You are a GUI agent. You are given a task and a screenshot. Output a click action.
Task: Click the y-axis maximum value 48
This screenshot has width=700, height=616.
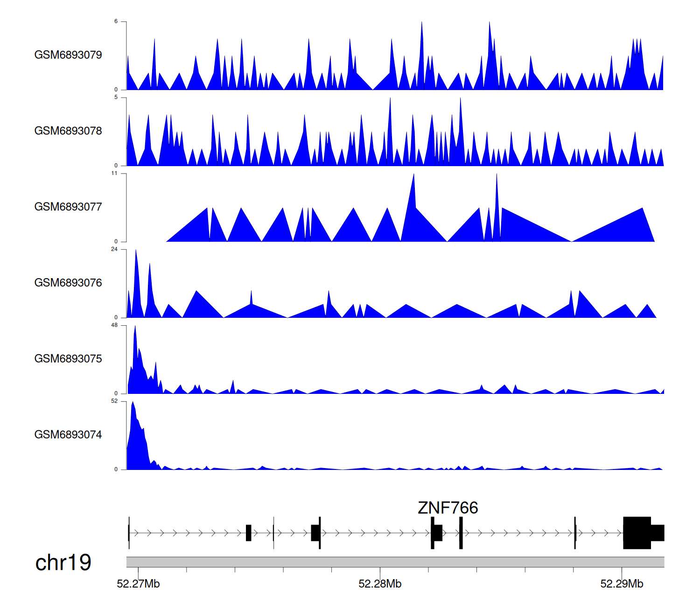pos(114,325)
